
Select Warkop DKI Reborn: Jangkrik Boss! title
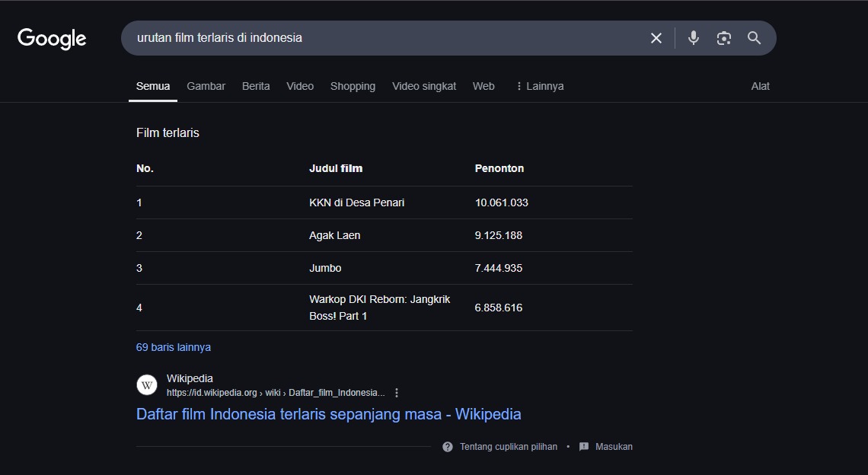[x=379, y=308]
